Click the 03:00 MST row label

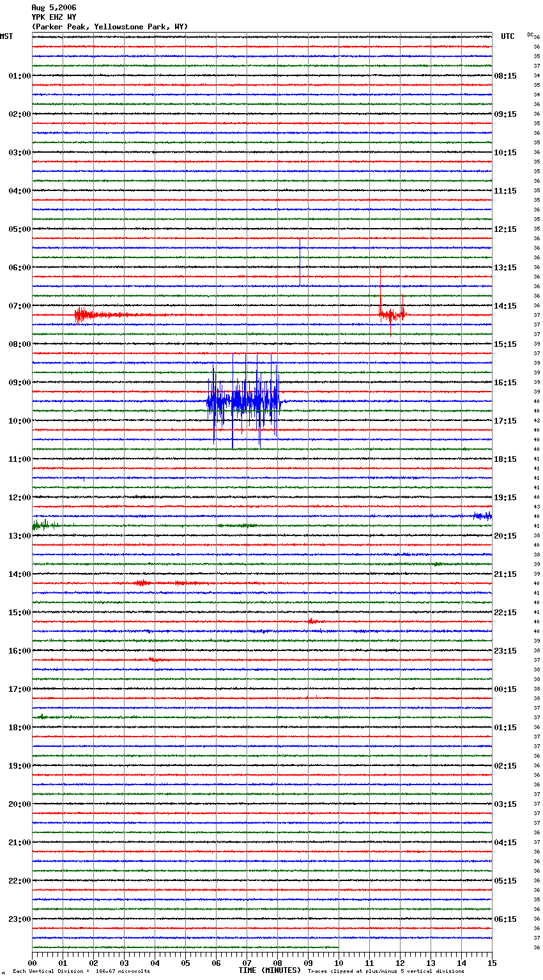click(19, 153)
